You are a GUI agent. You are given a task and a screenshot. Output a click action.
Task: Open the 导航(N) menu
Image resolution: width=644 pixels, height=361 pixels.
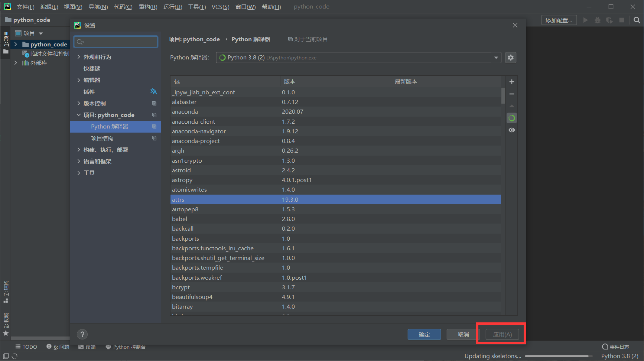[x=98, y=7]
